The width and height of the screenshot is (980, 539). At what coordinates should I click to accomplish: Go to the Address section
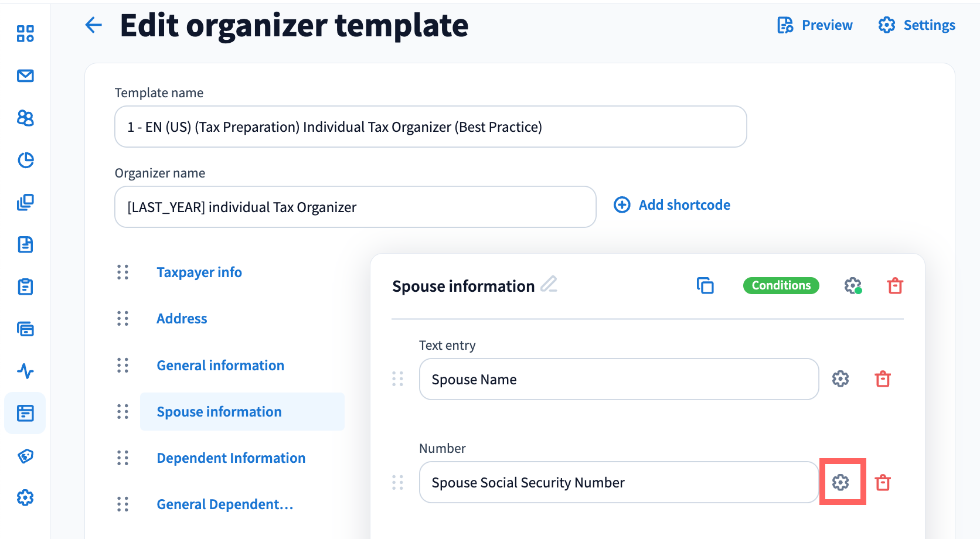182,319
